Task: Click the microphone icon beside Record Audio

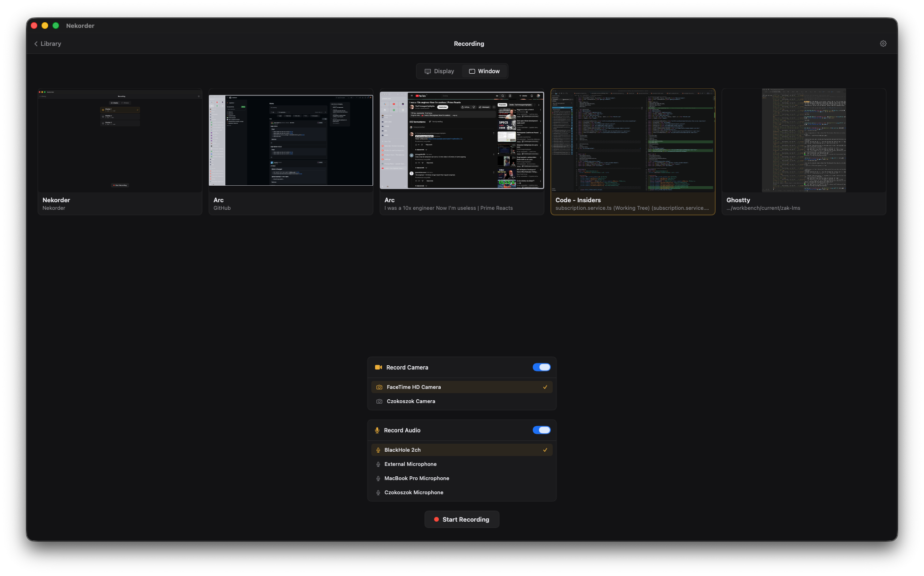Action: (377, 430)
